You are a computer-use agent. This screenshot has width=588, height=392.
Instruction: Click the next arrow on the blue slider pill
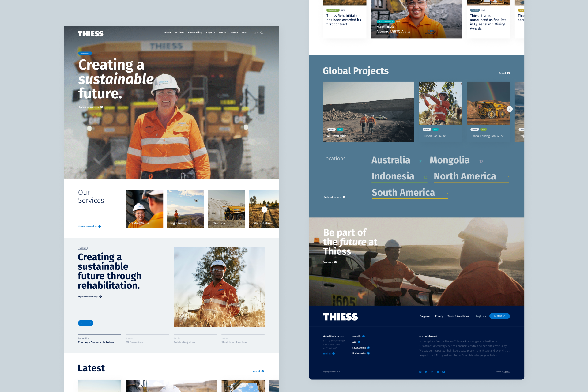point(90,323)
